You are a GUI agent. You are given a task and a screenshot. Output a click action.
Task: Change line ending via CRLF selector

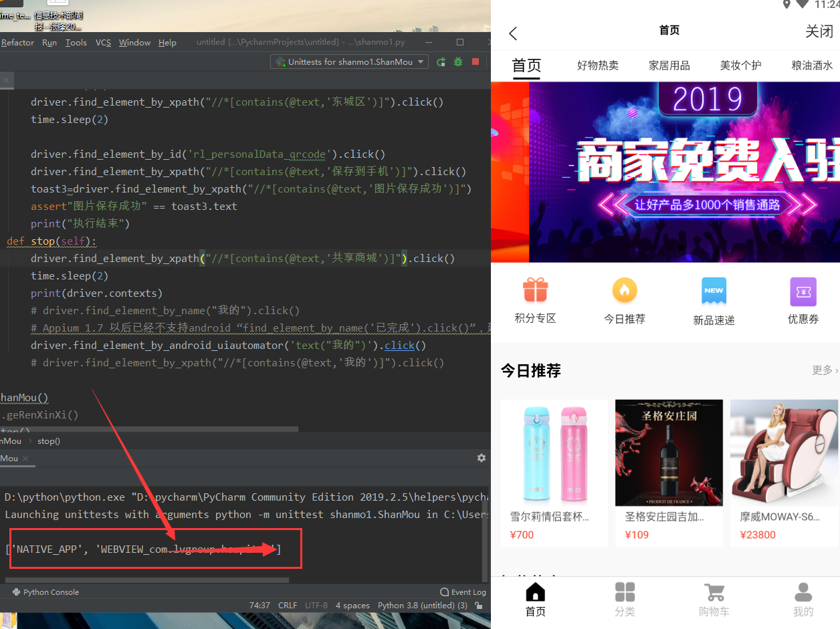coord(288,605)
